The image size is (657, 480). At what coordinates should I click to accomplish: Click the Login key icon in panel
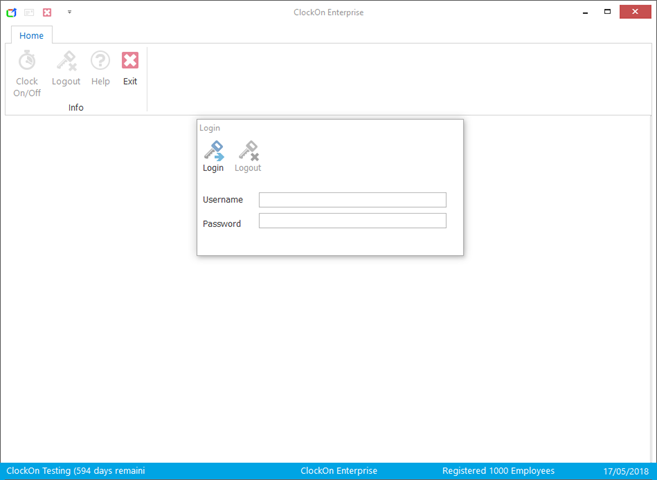[214, 151]
